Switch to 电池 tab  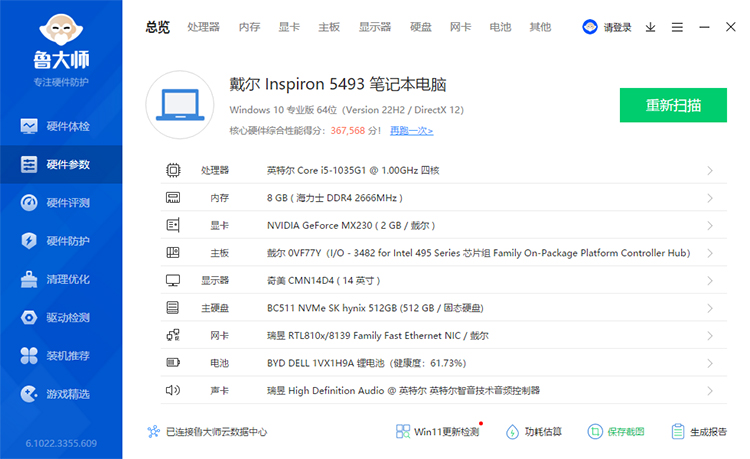coord(500,27)
